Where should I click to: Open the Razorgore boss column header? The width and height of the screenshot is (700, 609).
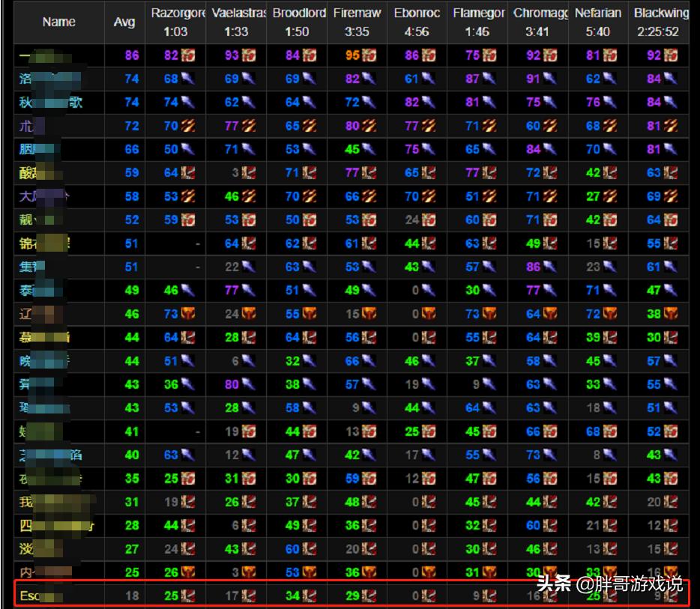point(178,22)
